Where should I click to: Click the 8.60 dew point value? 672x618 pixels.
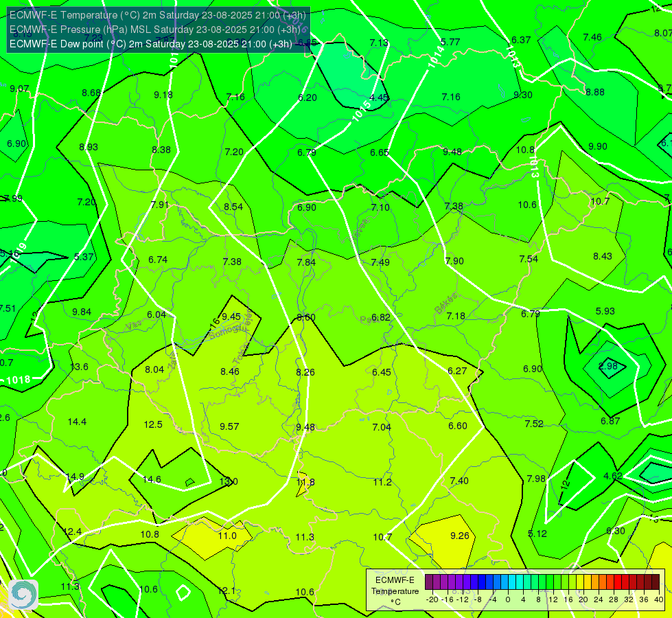tap(306, 318)
